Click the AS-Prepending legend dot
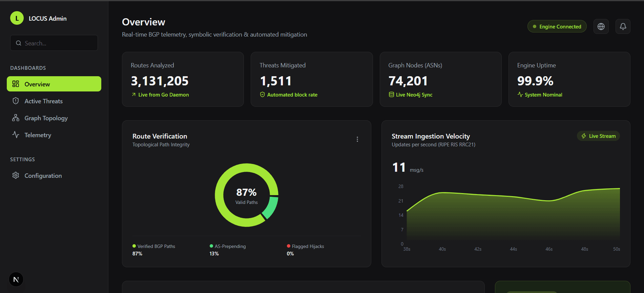 [211, 246]
